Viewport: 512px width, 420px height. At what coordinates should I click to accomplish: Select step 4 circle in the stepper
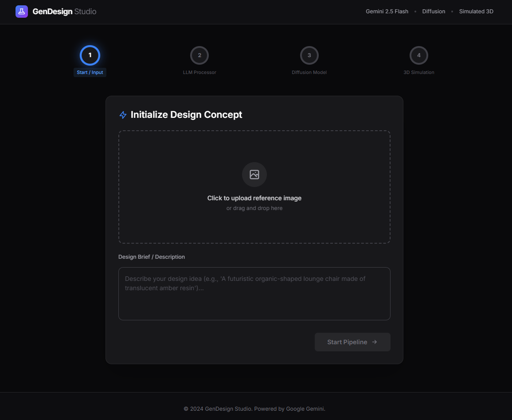click(418, 55)
